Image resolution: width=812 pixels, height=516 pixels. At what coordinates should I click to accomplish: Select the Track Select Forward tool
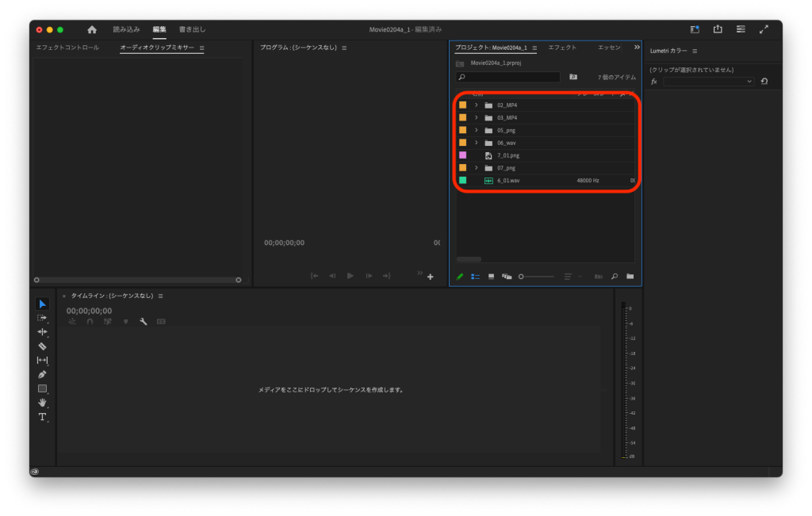[x=42, y=318]
